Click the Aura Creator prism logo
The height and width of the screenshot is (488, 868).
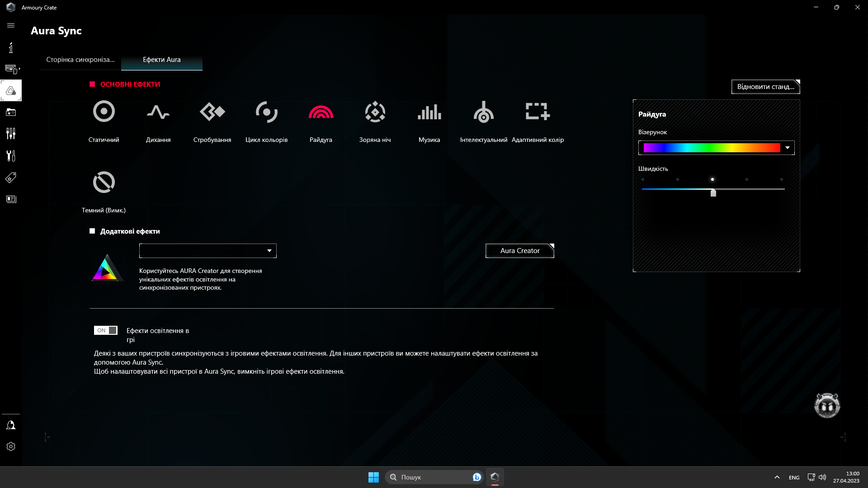[106, 268]
